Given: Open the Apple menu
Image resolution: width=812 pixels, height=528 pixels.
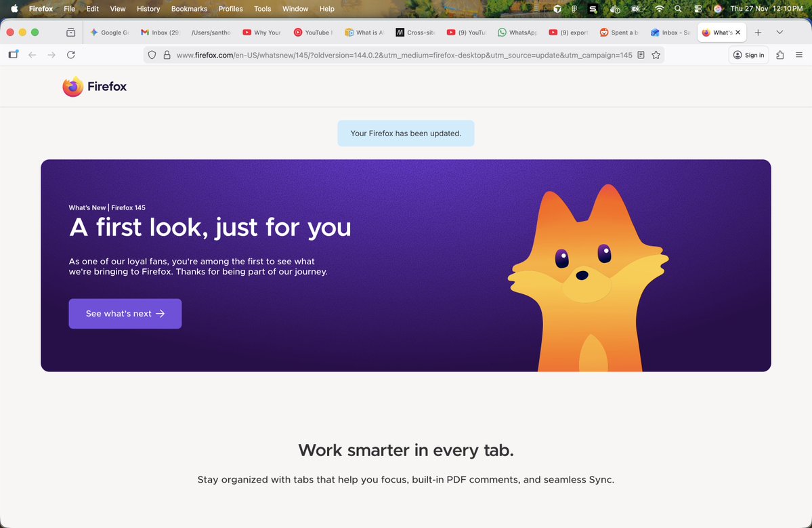Looking at the screenshot, I should (x=14, y=8).
